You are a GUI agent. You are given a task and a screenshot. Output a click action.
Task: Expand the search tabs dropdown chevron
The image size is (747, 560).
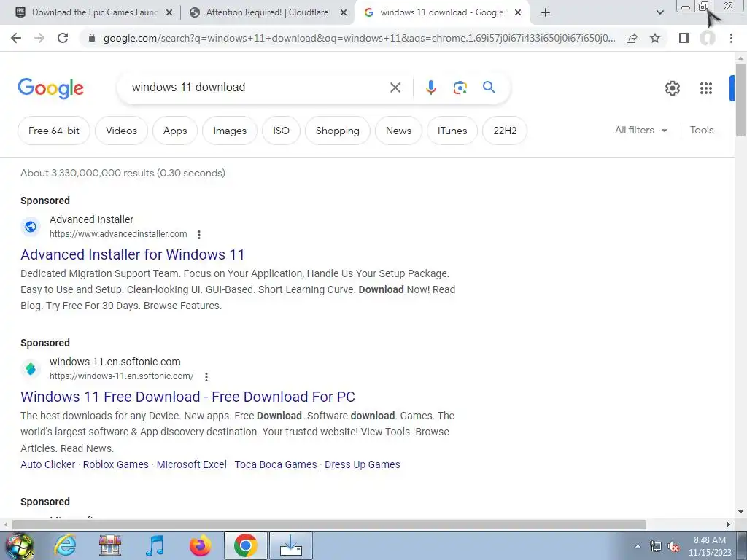[659, 12]
